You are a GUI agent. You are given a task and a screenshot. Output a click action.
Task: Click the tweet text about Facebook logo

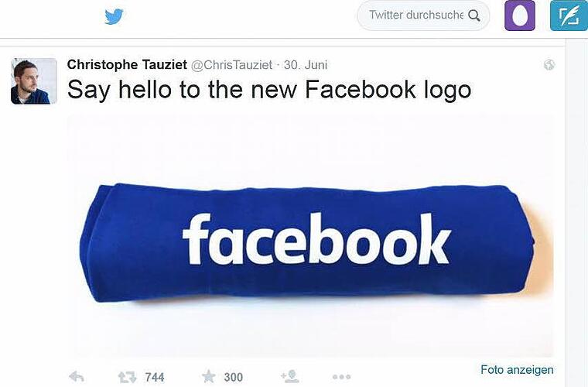[269, 90]
